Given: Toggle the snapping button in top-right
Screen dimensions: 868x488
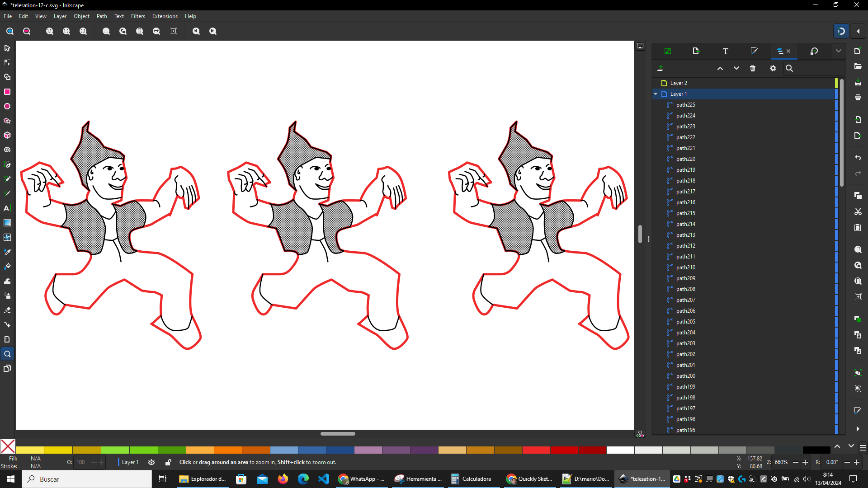Looking at the screenshot, I should coord(841,31).
